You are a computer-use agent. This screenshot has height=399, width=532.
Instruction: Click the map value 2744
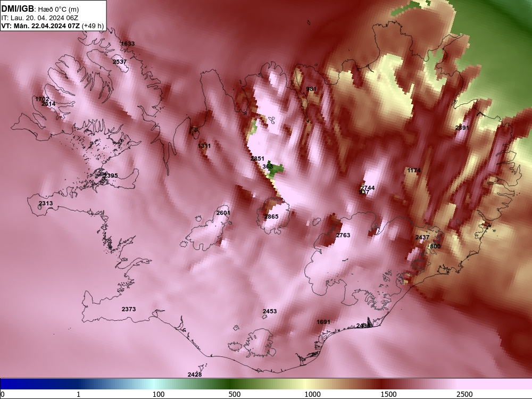(368, 188)
